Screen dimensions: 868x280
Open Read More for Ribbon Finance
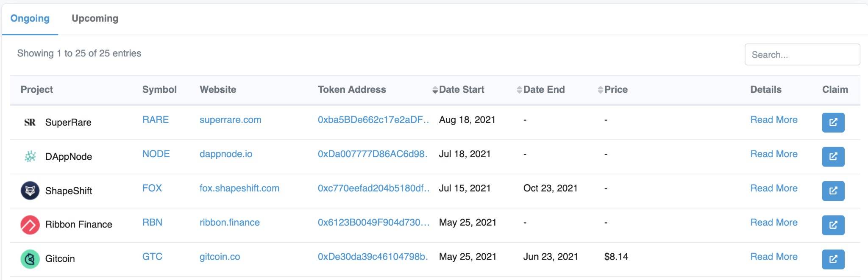point(773,222)
